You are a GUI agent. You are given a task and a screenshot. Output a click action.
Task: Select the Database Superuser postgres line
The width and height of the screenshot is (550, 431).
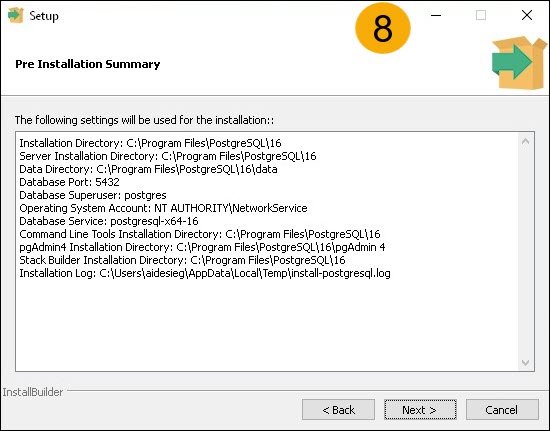tap(93, 195)
